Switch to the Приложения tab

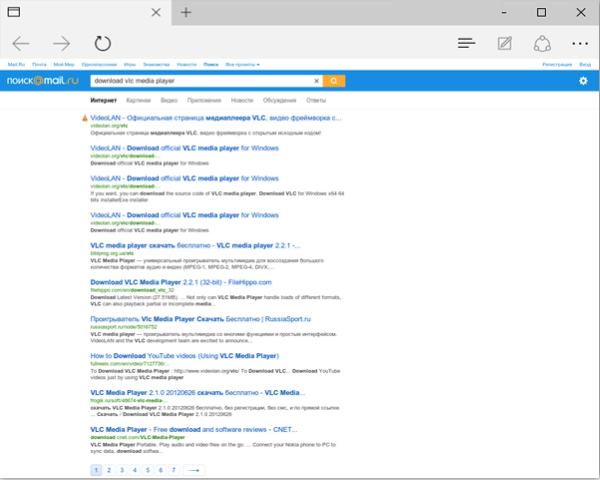(204, 100)
